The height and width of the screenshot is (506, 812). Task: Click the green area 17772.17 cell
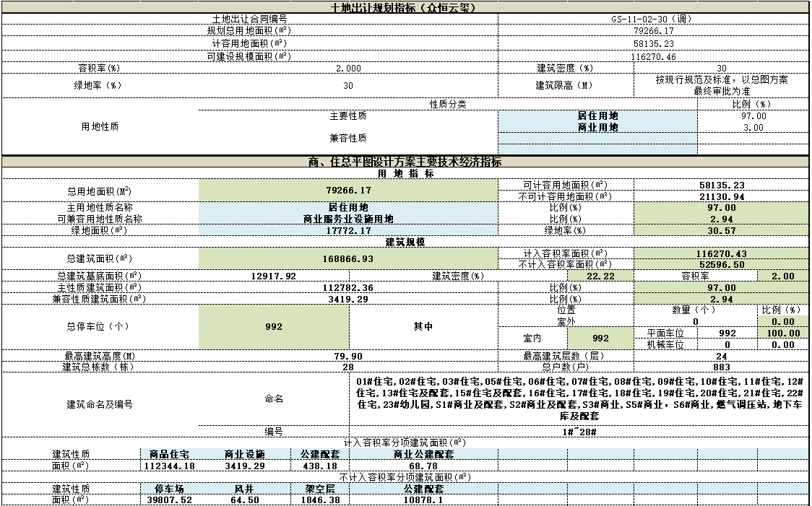coord(348,230)
